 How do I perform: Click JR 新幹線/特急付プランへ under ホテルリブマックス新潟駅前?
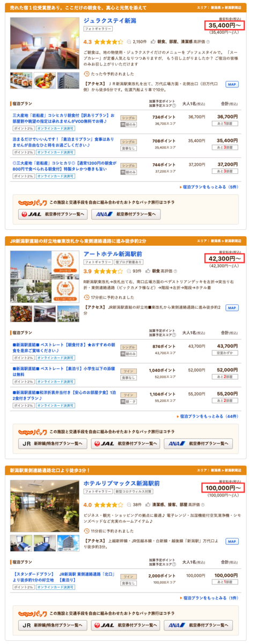pos(52,625)
